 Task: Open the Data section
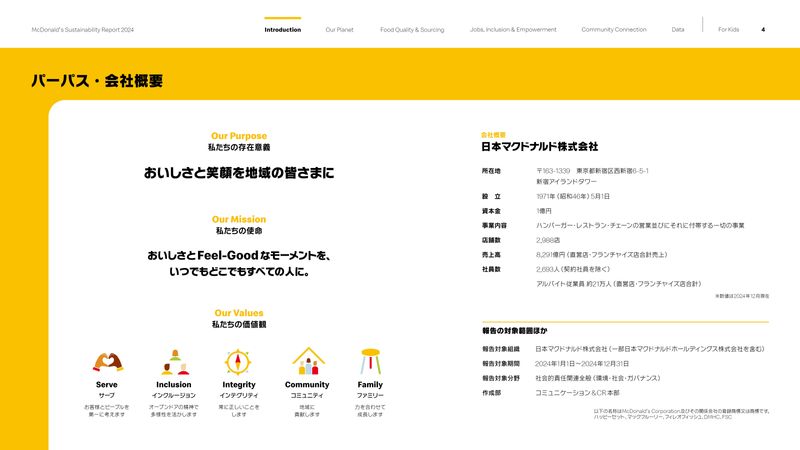click(x=678, y=30)
